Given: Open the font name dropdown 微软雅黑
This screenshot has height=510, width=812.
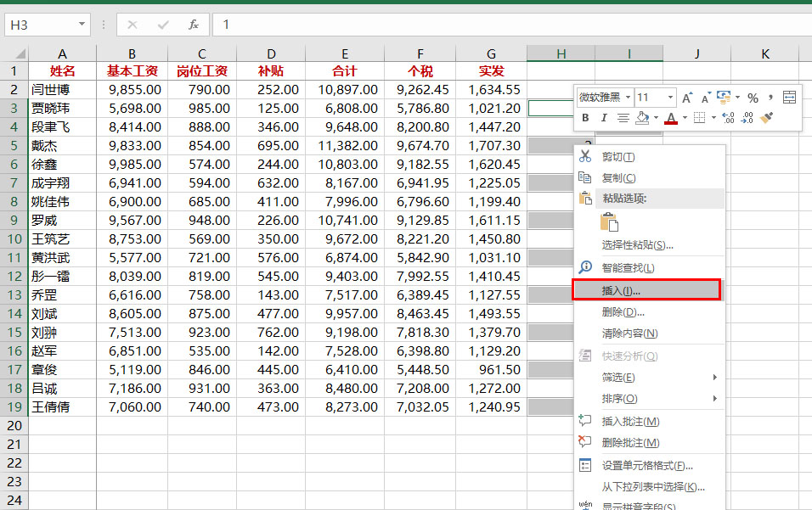Looking at the screenshot, I should coord(629,98).
